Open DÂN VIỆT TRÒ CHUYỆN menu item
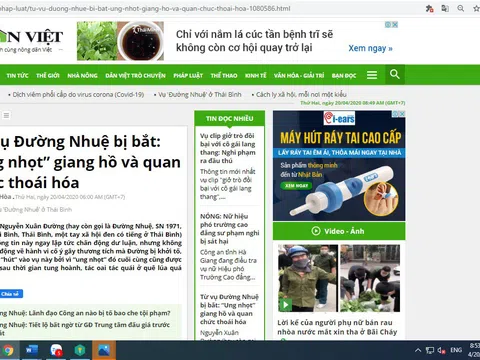Viewport: 480px width, 360px height. point(135,75)
